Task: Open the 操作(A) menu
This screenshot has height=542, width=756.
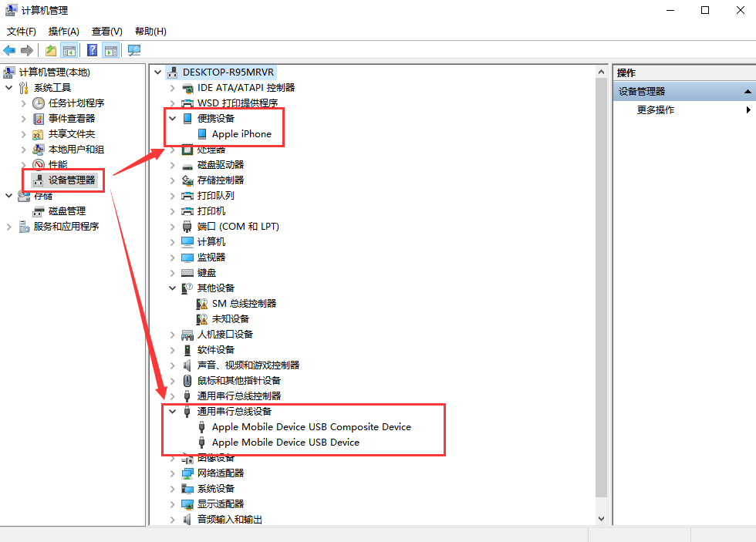Action: [63, 32]
